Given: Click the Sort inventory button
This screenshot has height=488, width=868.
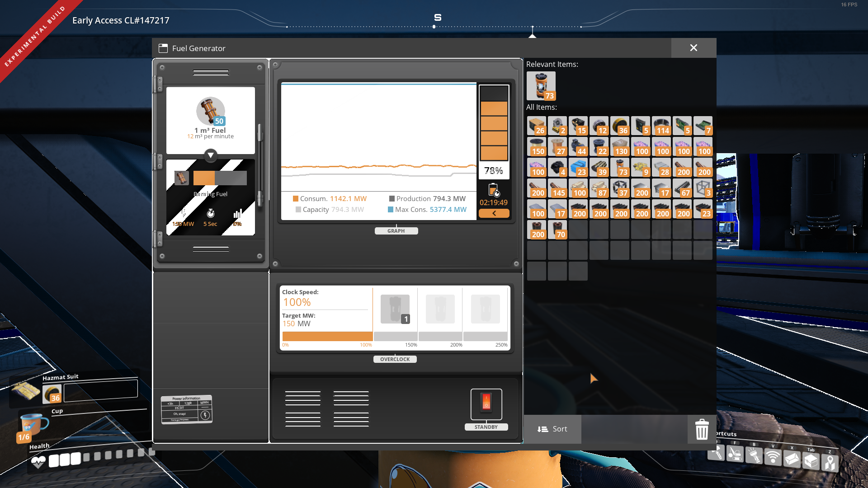Looking at the screenshot, I should pyautogui.click(x=552, y=429).
